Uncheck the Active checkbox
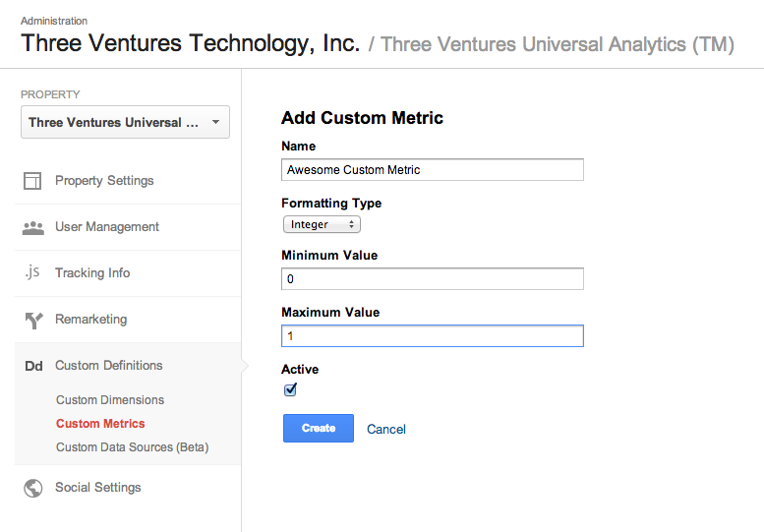The image size is (764, 532). 290,389
